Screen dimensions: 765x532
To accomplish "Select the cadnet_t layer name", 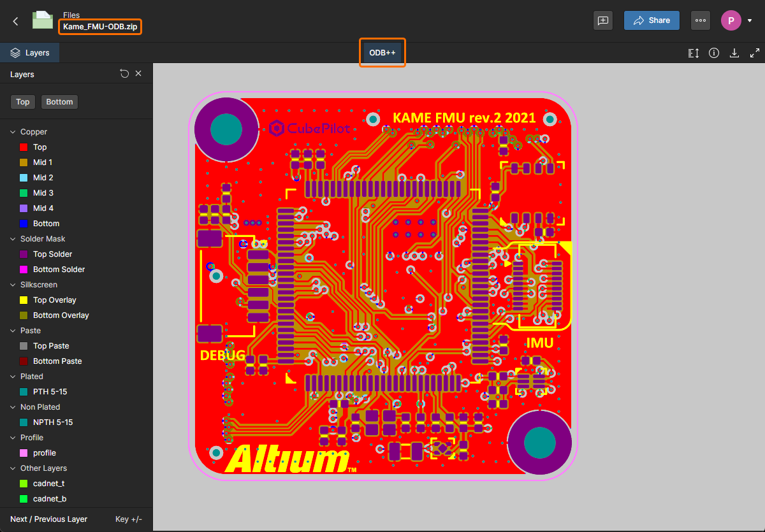I will click(x=48, y=484).
